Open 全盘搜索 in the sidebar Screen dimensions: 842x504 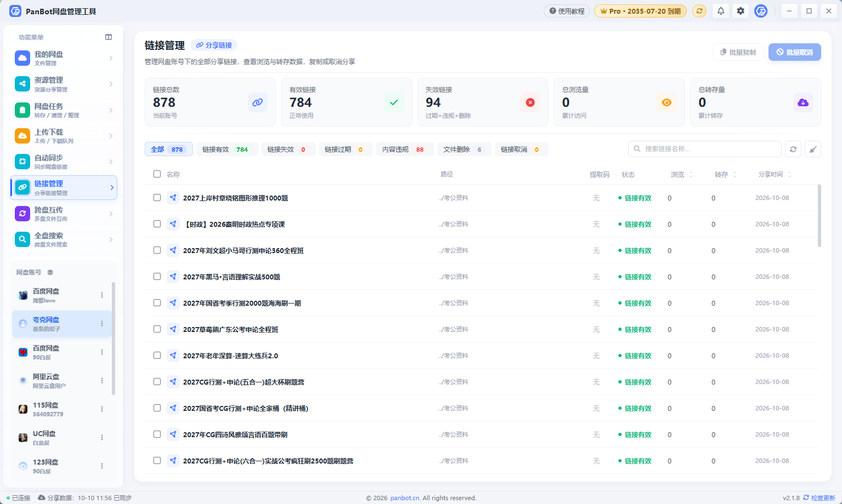(64, 239)
